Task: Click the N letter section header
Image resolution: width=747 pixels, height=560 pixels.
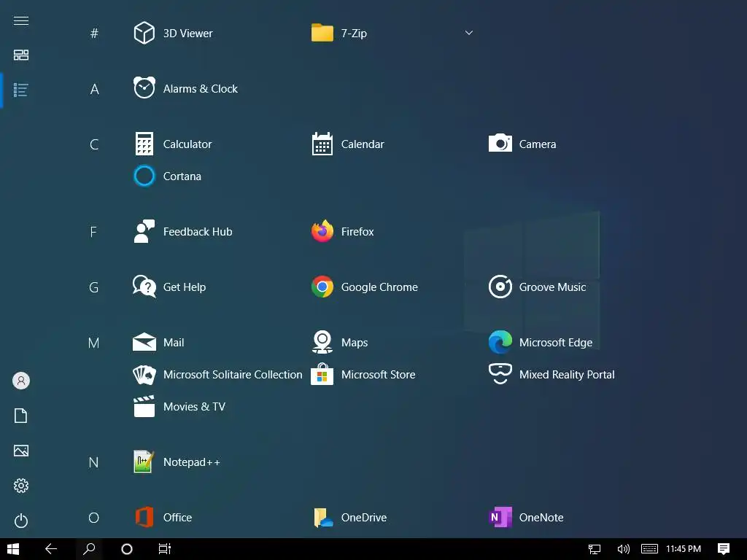Action: 94,462
